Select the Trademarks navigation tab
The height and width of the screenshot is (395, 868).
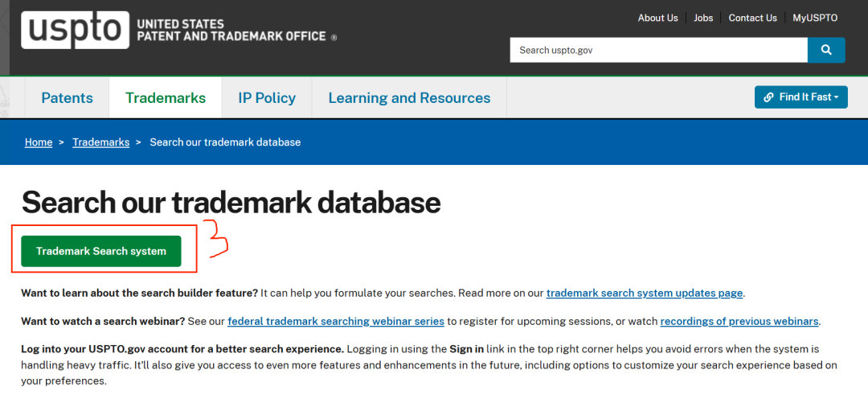166,98
